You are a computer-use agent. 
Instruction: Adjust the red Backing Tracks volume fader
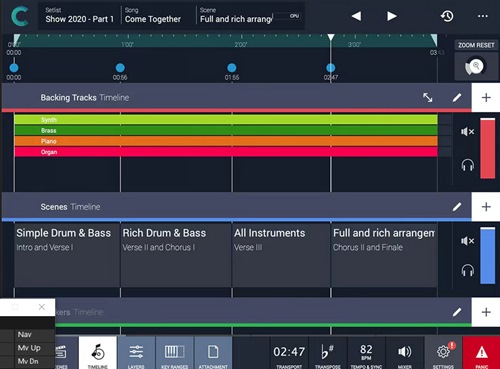pyautogui.click(x=487, y=148)
